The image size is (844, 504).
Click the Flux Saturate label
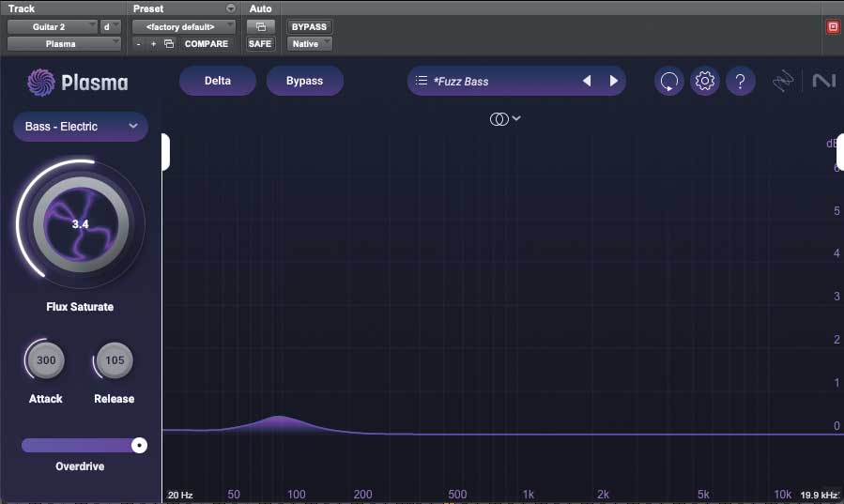tap(80, 307)
